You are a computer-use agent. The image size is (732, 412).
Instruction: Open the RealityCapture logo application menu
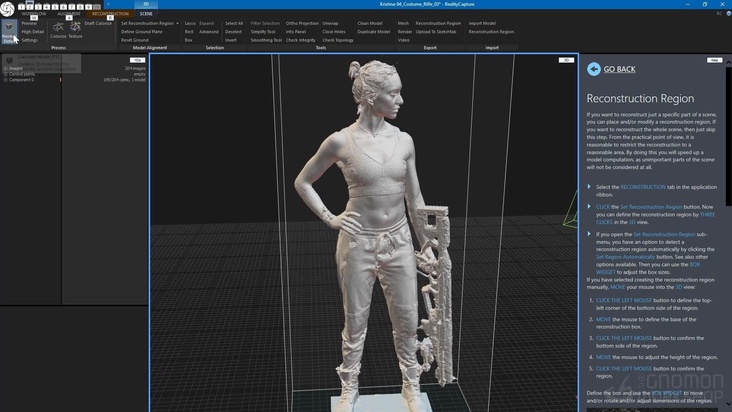[7, 9]
